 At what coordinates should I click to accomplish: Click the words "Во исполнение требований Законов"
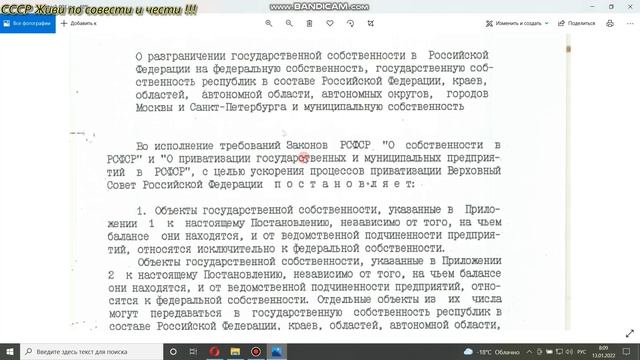232,146
